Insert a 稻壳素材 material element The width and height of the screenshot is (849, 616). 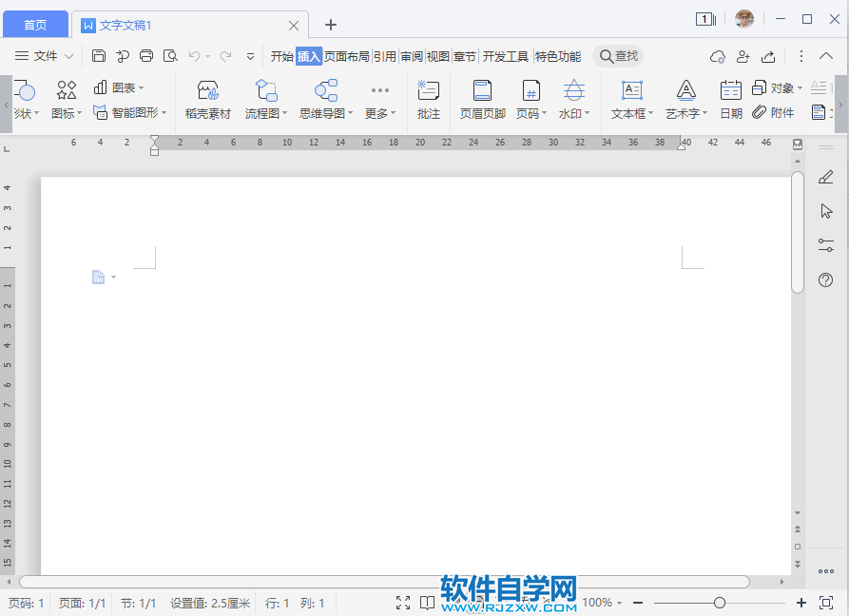(207, 99)
